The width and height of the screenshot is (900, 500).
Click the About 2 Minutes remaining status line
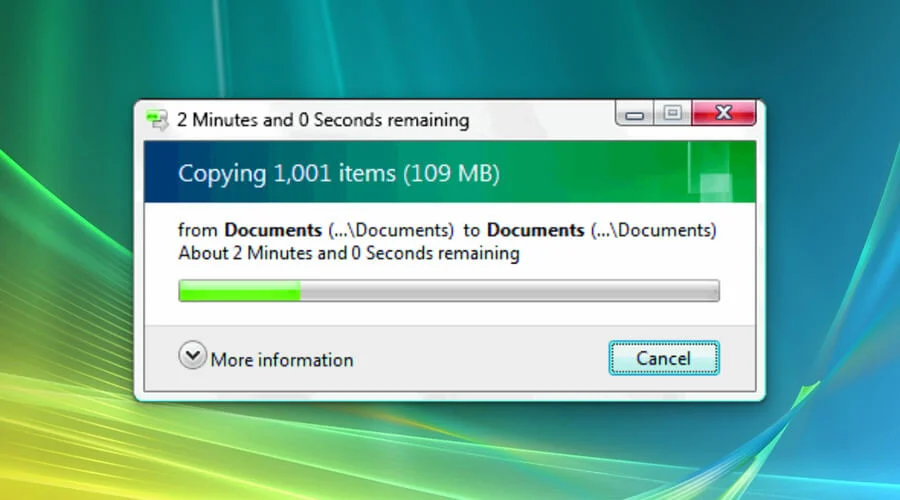click(349, 253)
